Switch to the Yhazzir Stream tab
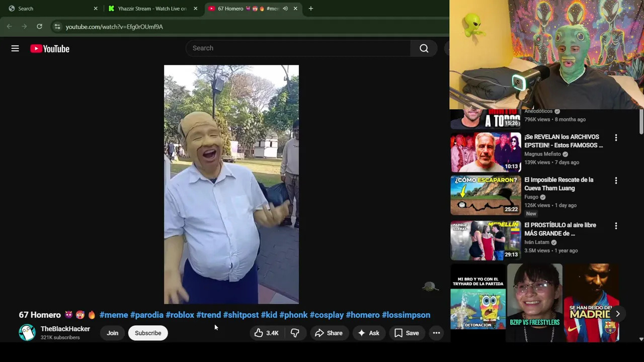This screenshot has height=362, width=644. click(x=152, y=9)
